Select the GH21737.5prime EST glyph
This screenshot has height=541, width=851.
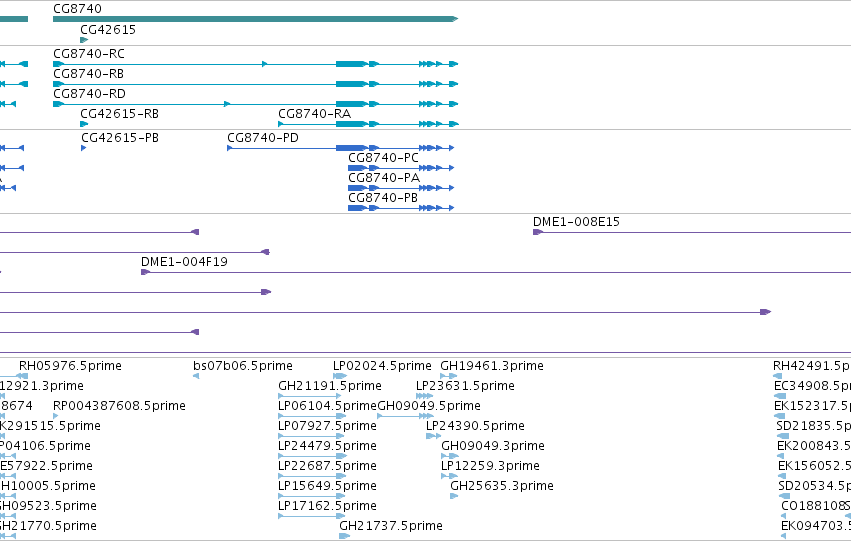345,536
